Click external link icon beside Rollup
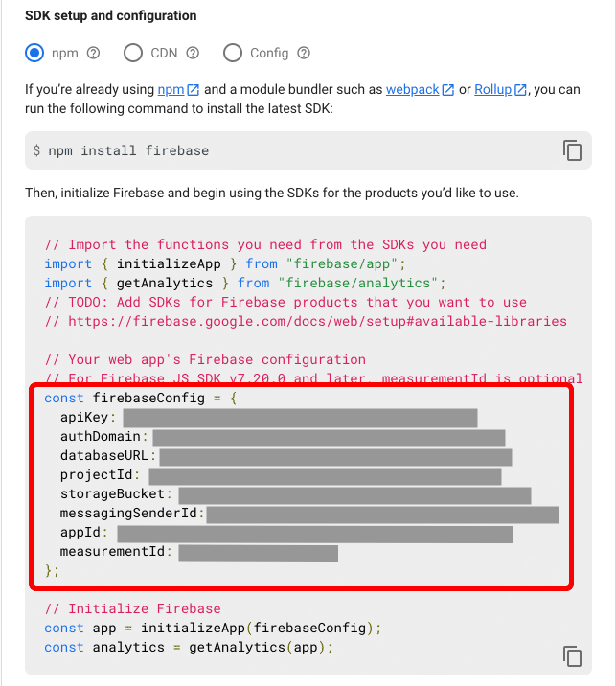Image resolution: width=616 pixels, height=686 pixels. click(x=520, y=90)
